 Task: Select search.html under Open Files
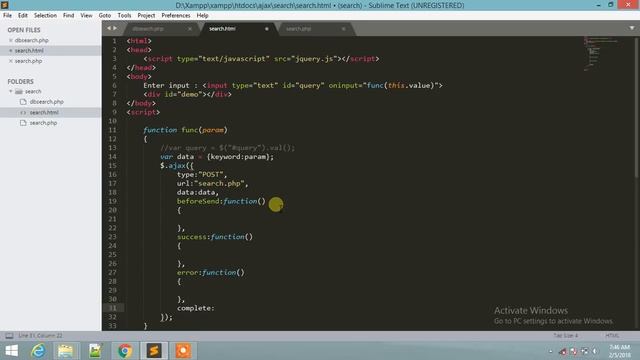[x=29, y=51]
